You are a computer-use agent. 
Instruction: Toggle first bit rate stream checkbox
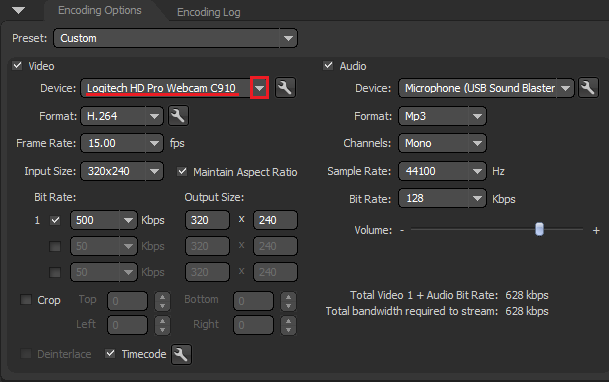tap(55, 221)
